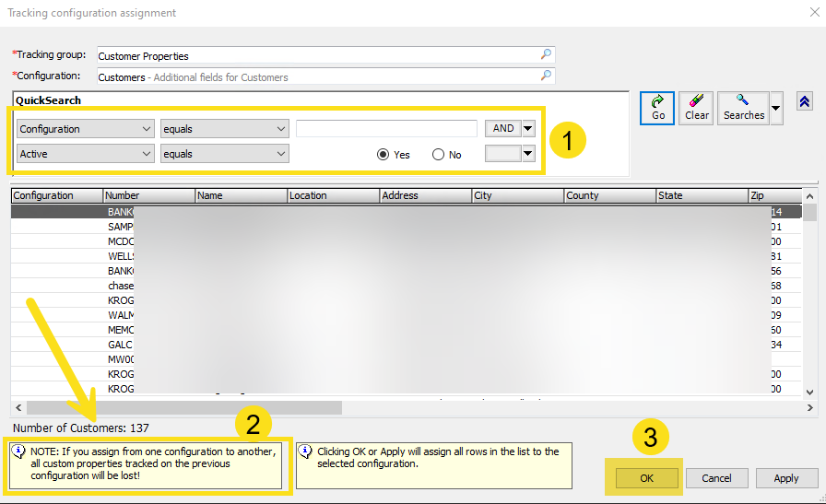
Task: Select the MW0C customer row
Action: [407, 359]
